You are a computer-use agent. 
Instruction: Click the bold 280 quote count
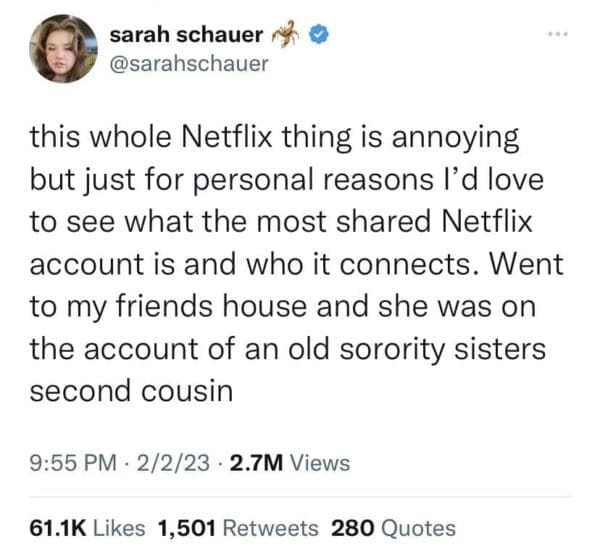click(x=352, y=528)
